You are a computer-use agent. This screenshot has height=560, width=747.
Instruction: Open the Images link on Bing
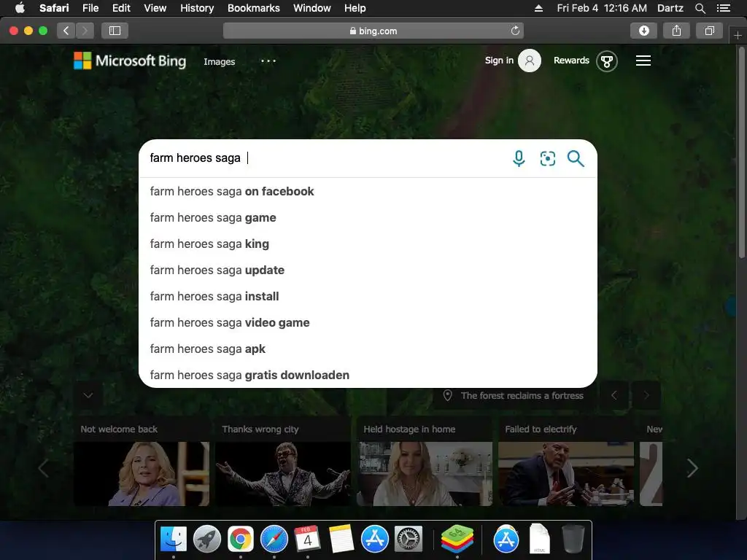point(219,62)
